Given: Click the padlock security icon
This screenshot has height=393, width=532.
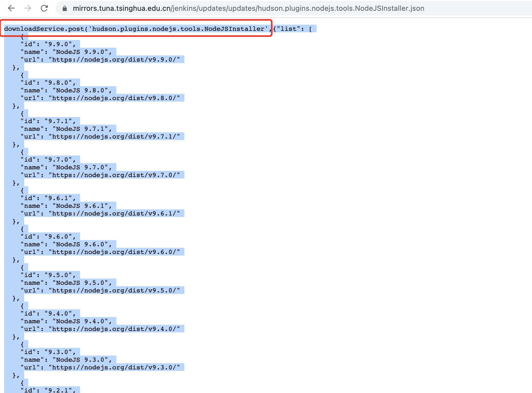Looking at the screenshot, I should point(64,8).
